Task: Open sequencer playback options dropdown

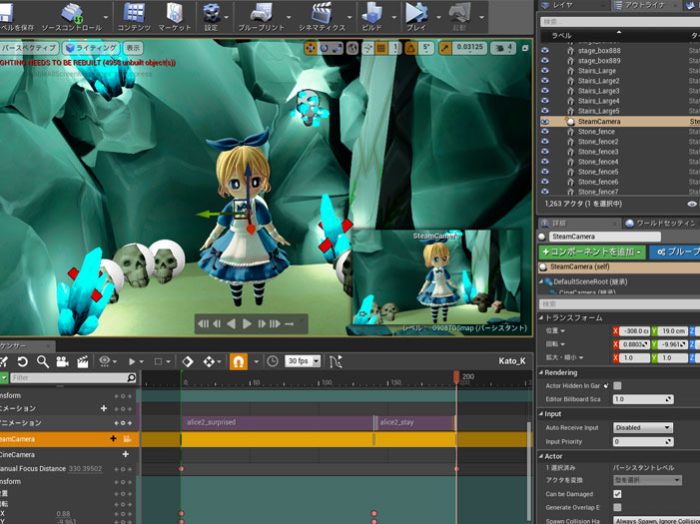Action: (136, 361)
